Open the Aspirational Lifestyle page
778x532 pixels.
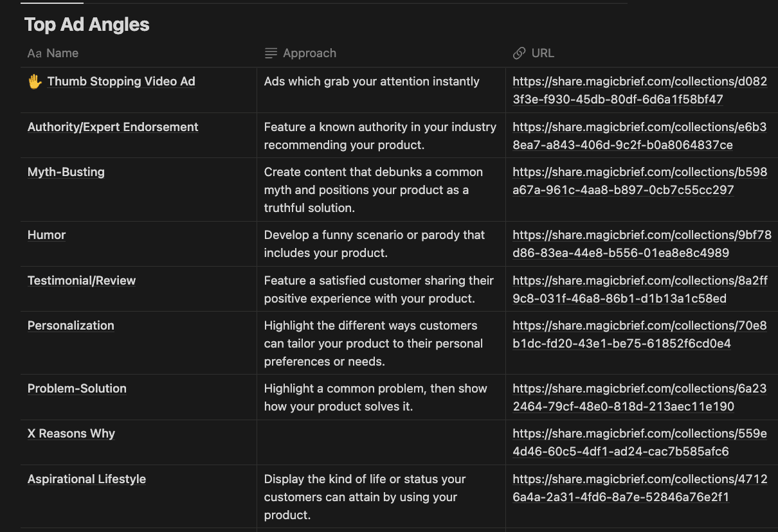click(86, 479)
